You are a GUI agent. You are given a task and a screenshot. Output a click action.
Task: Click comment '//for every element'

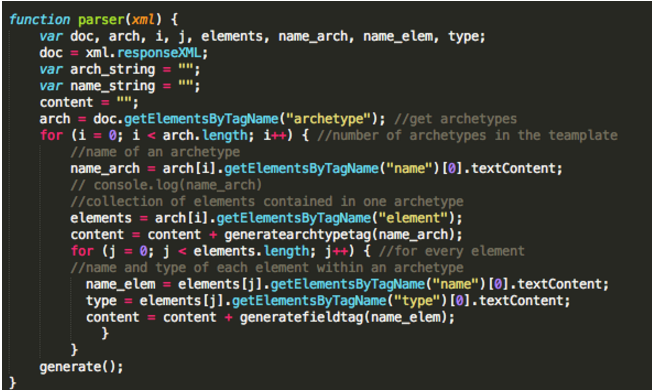pos(452,251)
